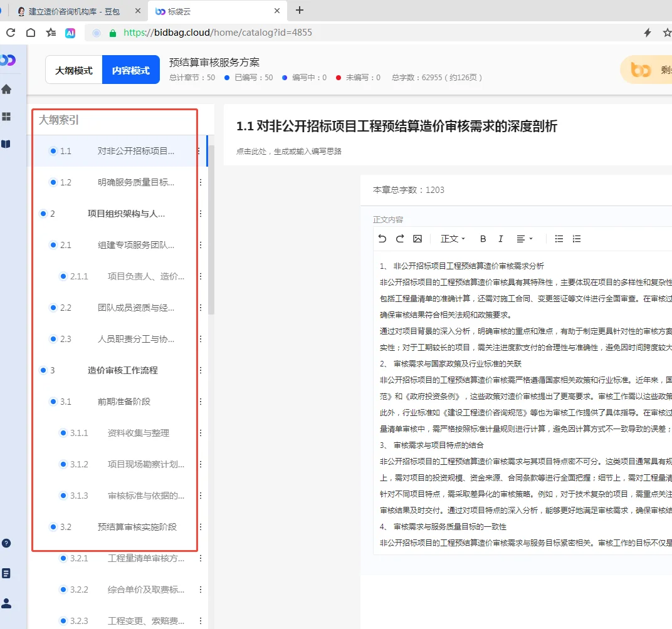Switch to the 大纲模式 tab
This screenshot has width=672, height=629.
tap(73, 71)
